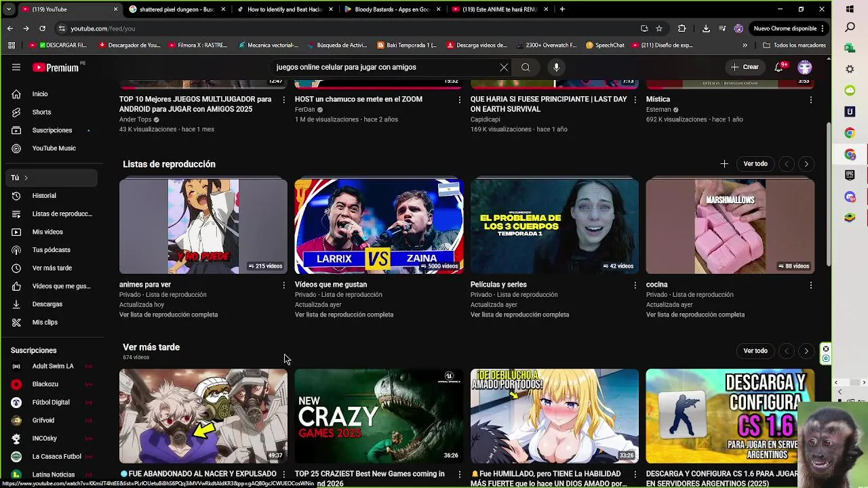Click the search magnifier button
Image resolution: width=868 pixels, height=488 pixels.
526,67
